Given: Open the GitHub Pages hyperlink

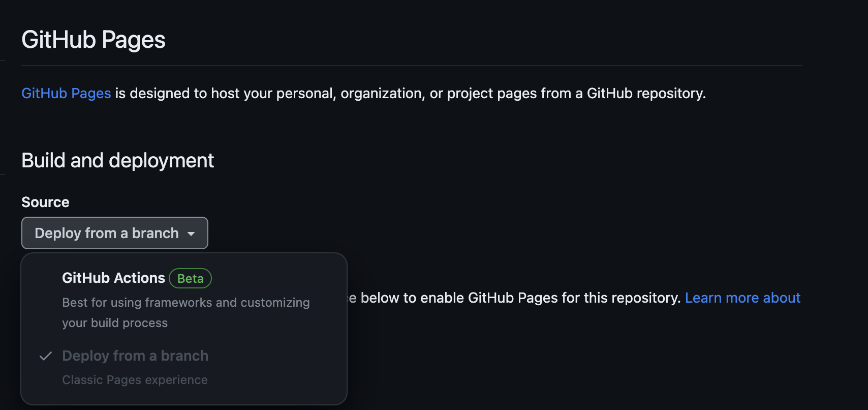Looking at the screenshot, I should (66, 93).
